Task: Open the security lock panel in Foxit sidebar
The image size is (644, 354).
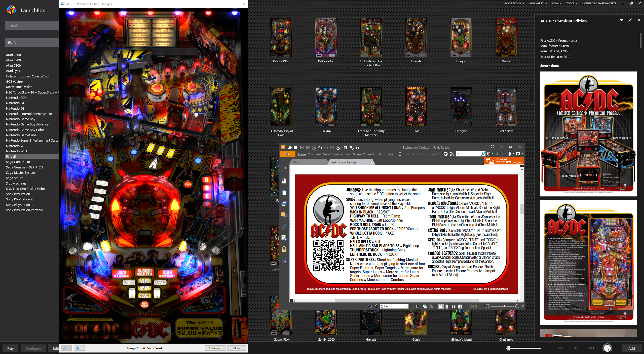Action: [284, 249]
